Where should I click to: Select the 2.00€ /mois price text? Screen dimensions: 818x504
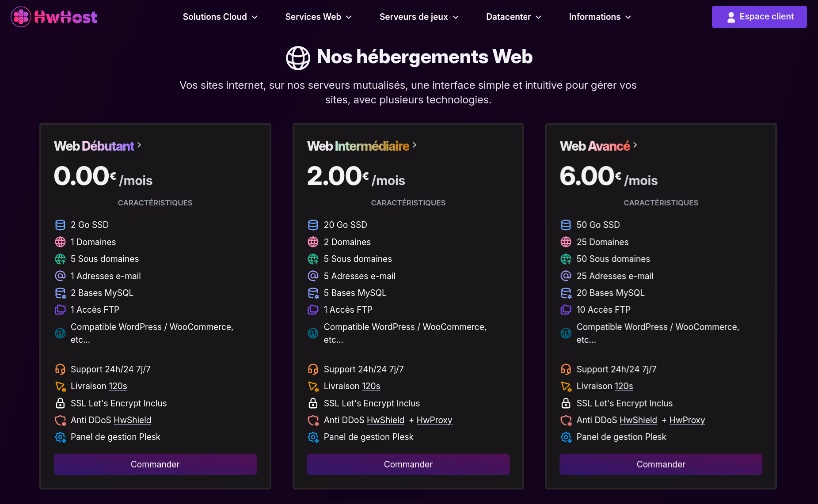(356, 176)
